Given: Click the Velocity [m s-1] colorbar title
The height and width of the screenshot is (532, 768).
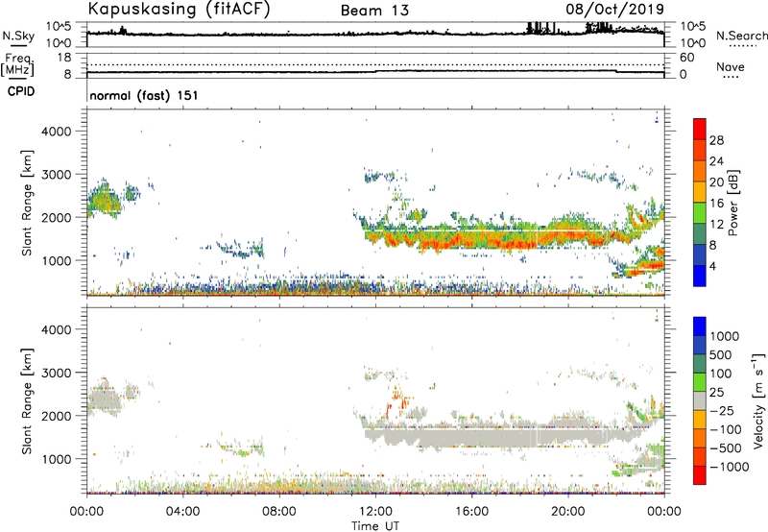Looking at the screenshot, I should (758, 400).
